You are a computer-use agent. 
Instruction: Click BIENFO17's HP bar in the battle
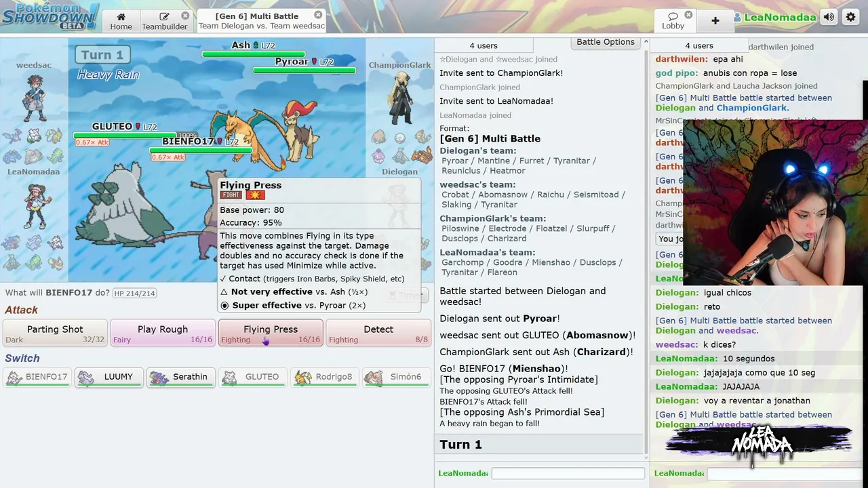click(201, 150)
